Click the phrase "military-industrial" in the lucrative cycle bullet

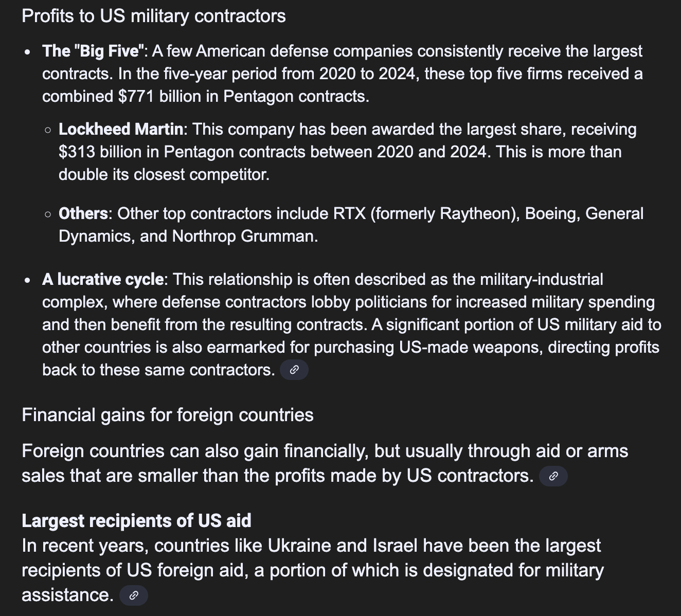(x=542, y=280)
